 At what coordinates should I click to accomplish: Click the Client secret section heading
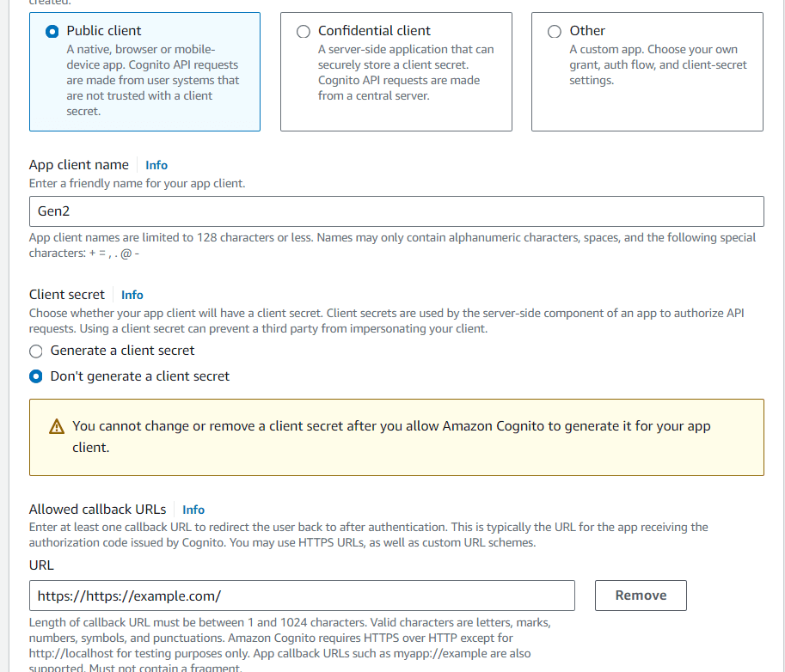(x=67, y=294)
